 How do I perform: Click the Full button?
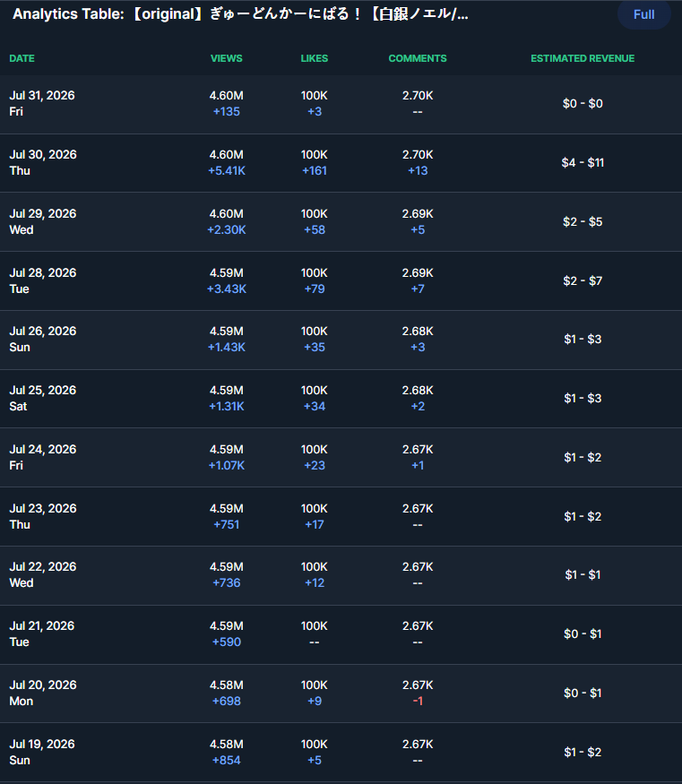(643, 14)
